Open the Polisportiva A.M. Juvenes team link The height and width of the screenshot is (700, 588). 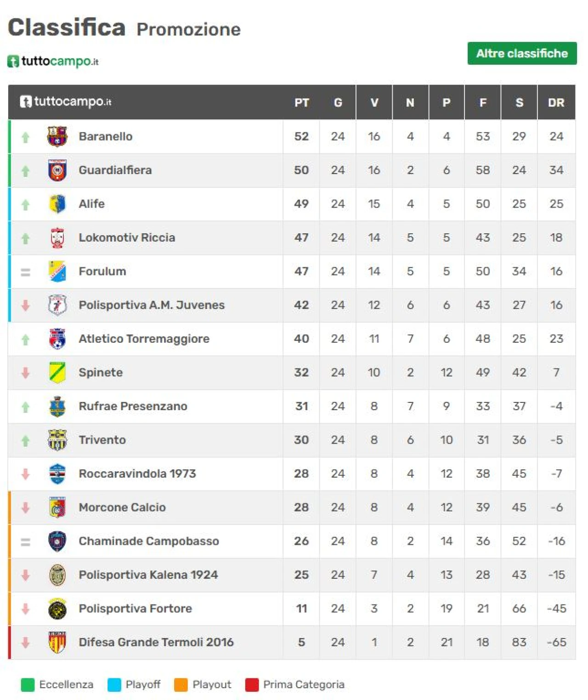click(x=152, y=305)
